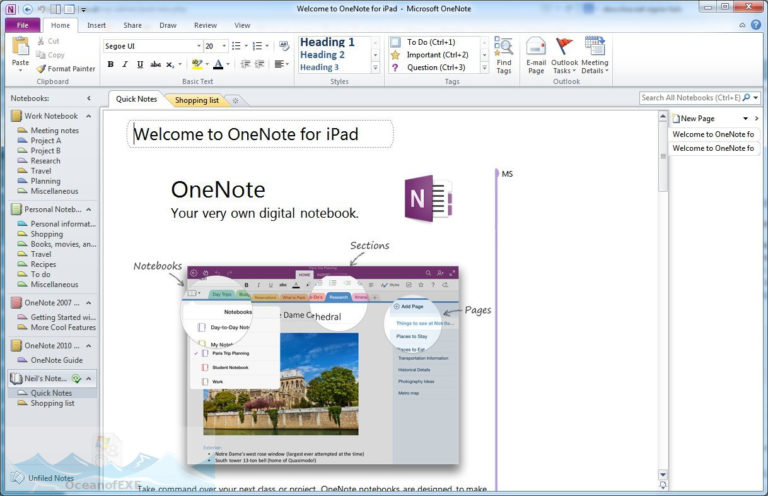
Task: Click the Copy icon
Action: [41, 55]
